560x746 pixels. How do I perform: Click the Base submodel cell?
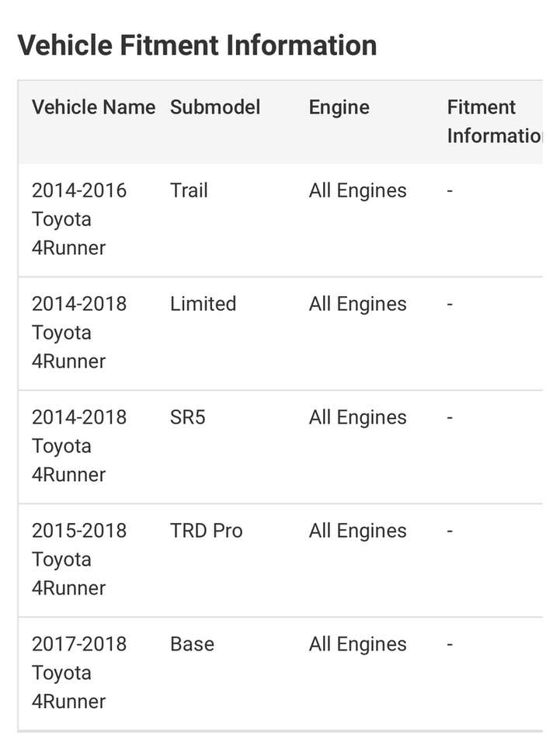pyautogui.click(x=192, y=644)
